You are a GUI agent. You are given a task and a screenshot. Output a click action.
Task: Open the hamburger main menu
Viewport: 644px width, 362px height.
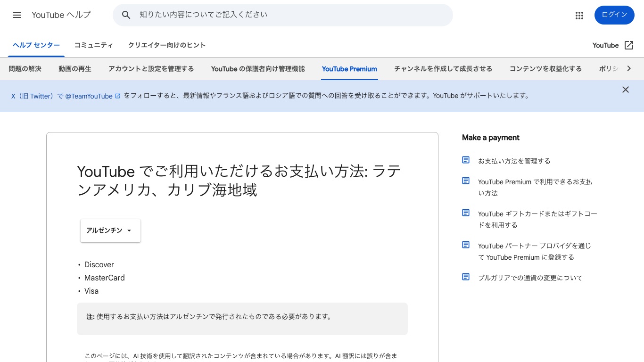17,15
